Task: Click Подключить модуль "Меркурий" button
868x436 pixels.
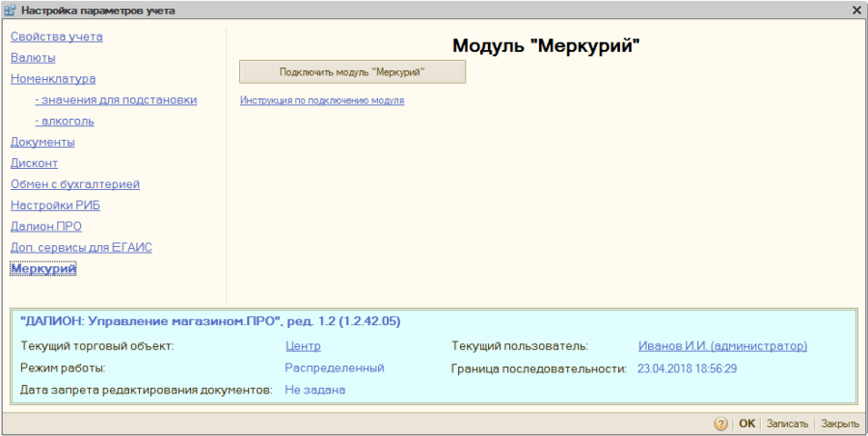Action: click(353, 72)
